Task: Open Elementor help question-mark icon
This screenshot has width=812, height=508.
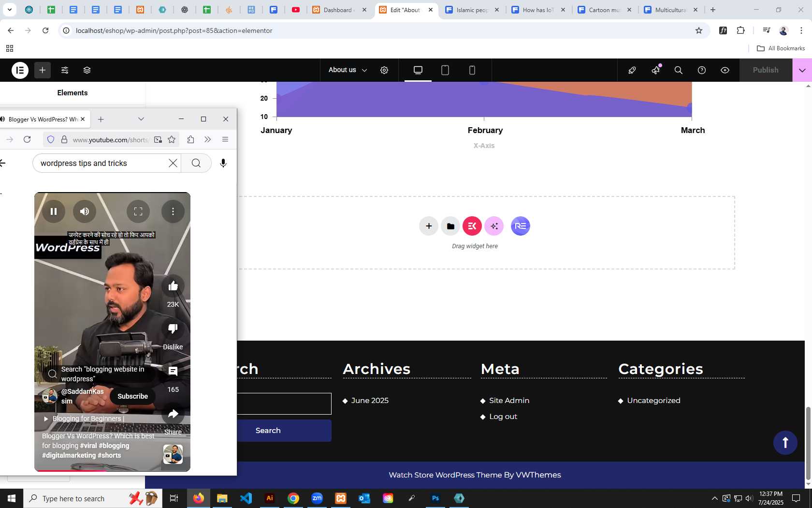Action: 702,70
